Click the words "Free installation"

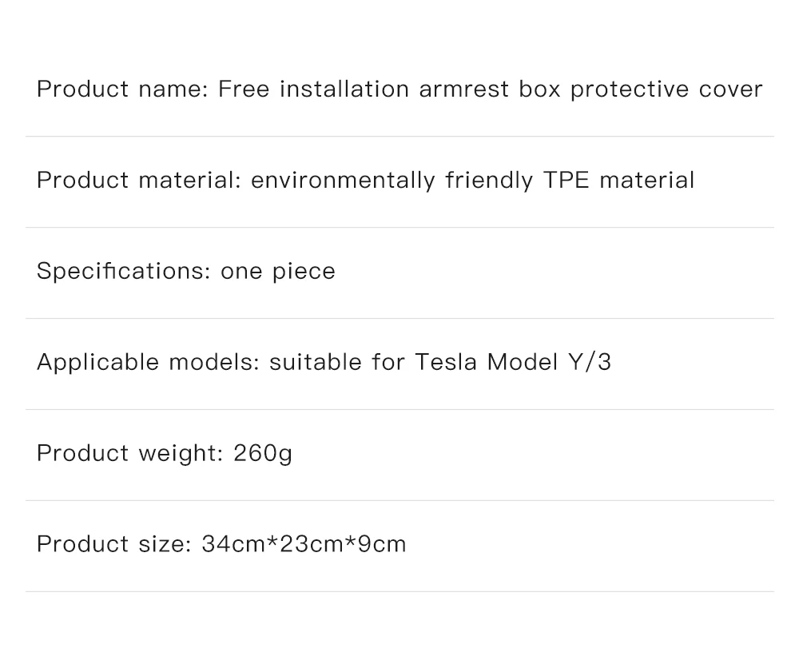click(x=313, y=89)
